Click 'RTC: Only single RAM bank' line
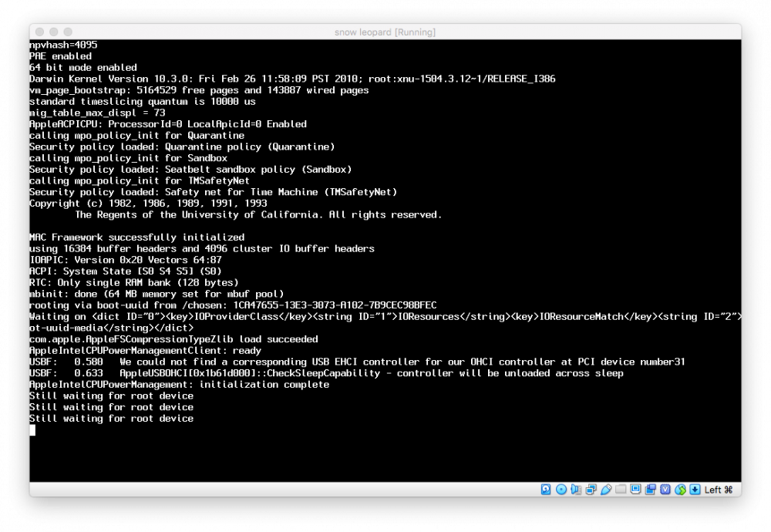Image resolution: width=771 pixels, height=532 pixels. click(133, 282)
